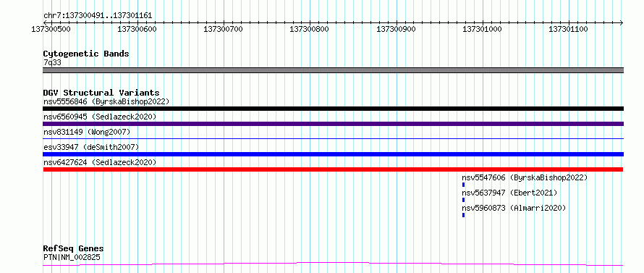Click ruler position 137300900
This screenshot has height=273, width=644.
[x=396, y=29]
